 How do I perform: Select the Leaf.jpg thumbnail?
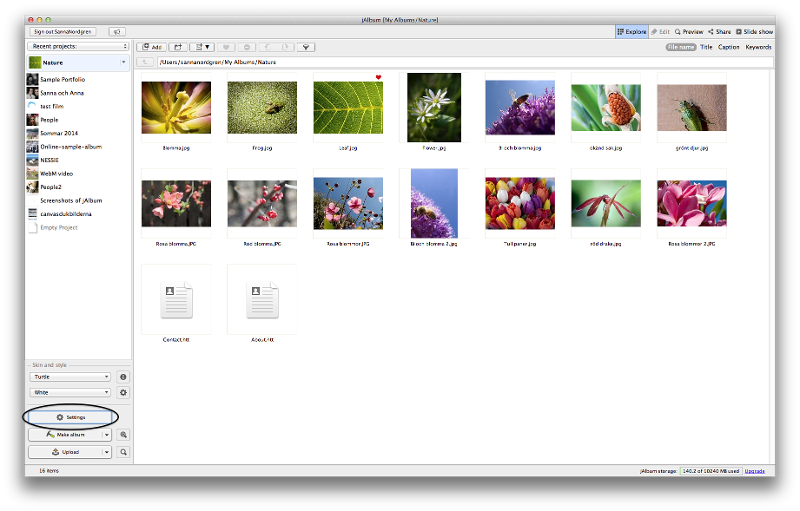(x=348, y=108)
